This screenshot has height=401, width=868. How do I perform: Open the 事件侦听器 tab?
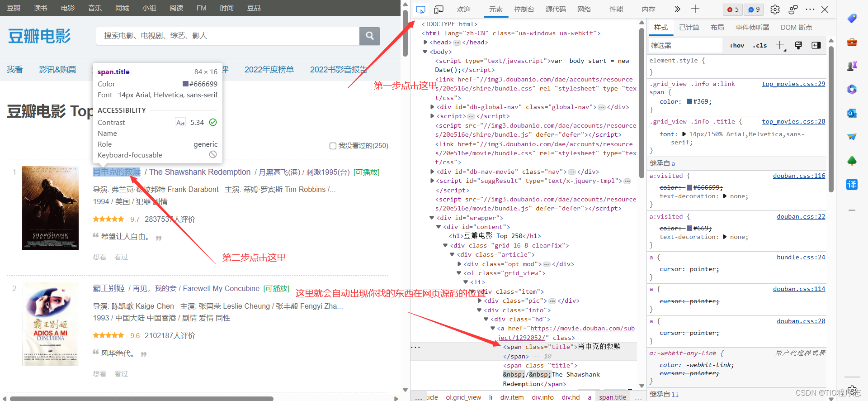tap(752, 28)
